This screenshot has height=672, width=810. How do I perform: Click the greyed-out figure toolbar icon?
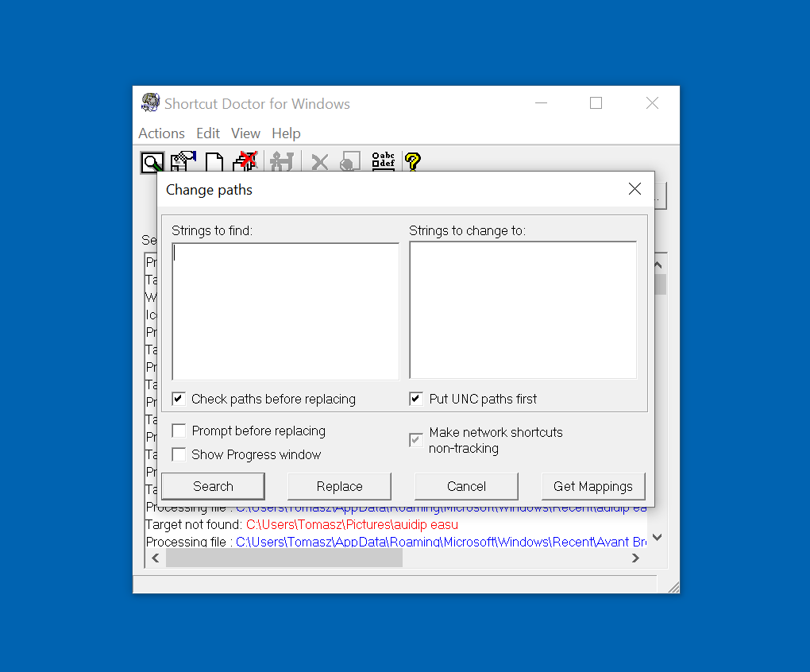(282, 162)
